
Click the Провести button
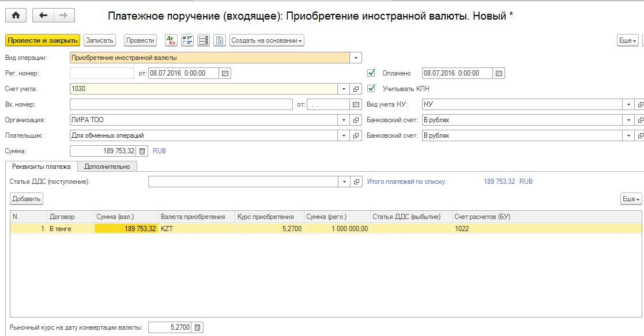[140, 40]
